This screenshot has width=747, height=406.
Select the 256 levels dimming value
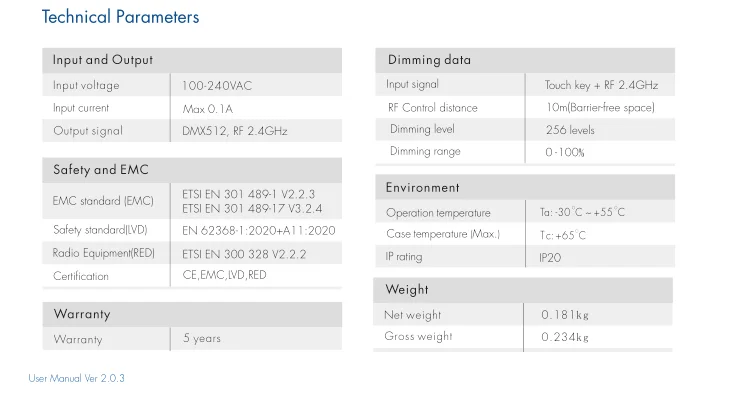point(570,130)
